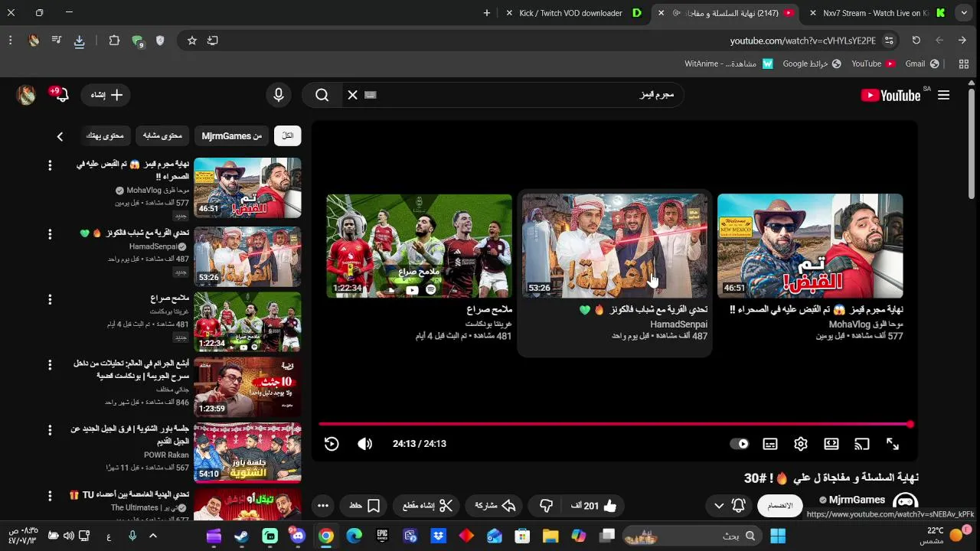Open Chrome downloads icon
This screenshot has height=551, width=980.
click(79, 41)
